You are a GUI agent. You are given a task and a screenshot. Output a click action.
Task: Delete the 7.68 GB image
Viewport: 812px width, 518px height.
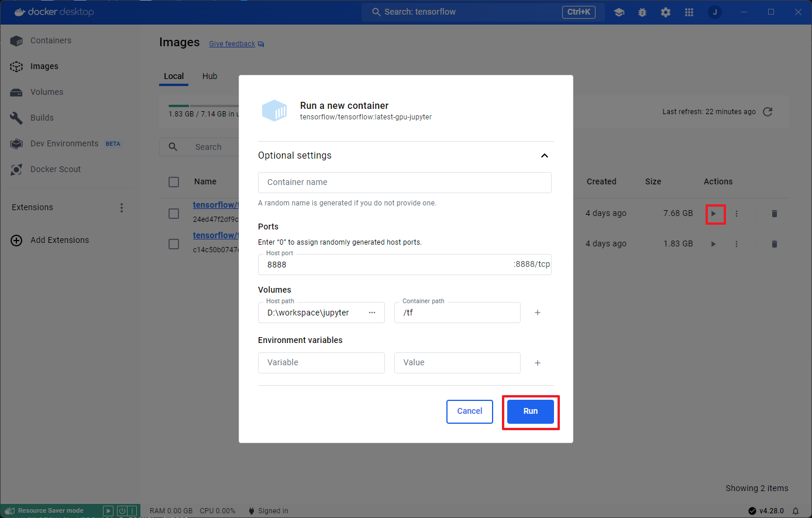pos(775,214)
